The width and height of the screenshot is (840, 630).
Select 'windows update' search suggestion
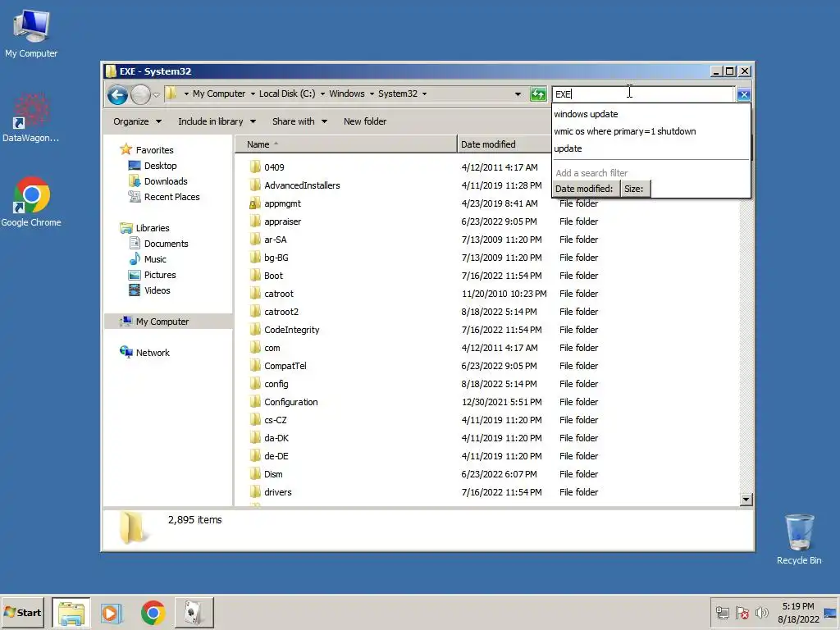coord(586,114)
